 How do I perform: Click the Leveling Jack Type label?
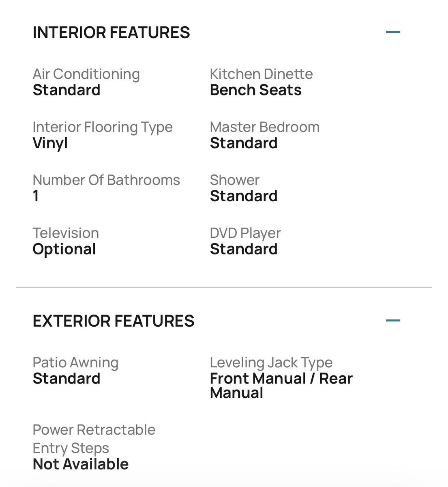[x=271, y=362]
